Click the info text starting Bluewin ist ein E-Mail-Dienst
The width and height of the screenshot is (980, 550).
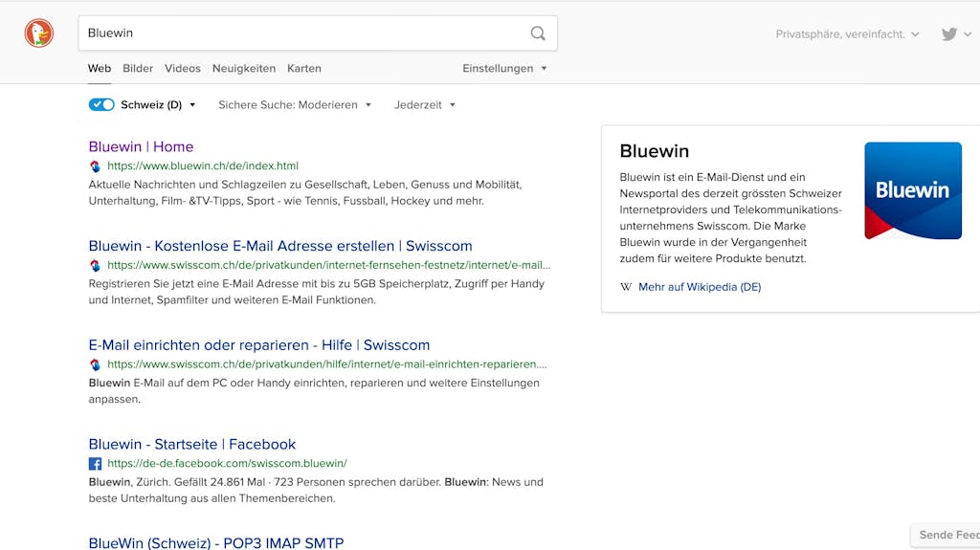tap(730, 217)
